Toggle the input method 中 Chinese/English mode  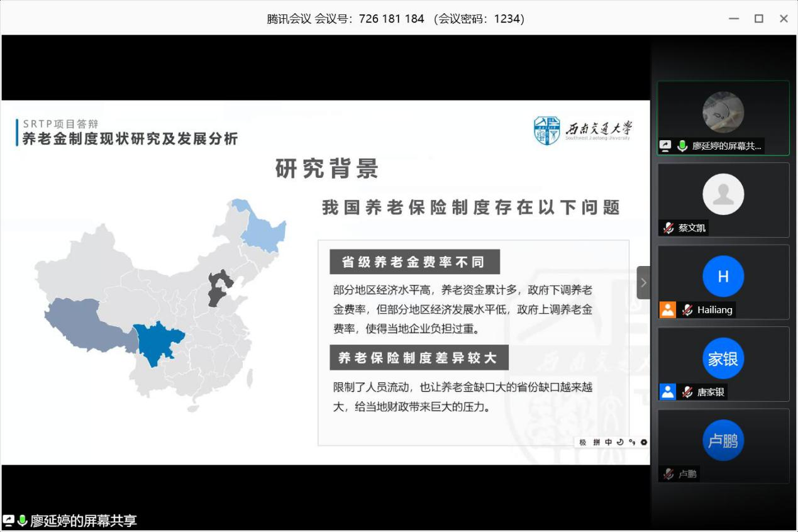click(608, 442)
